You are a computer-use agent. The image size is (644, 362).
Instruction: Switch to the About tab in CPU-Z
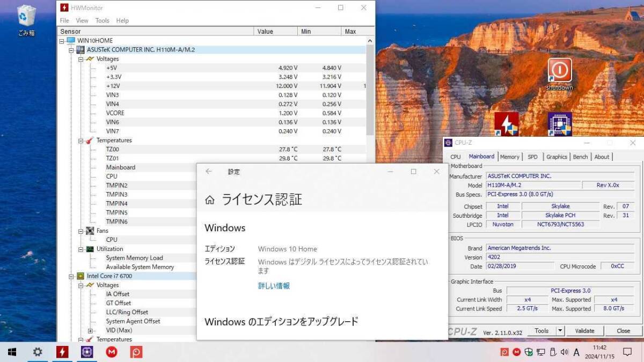coord(602,157)
